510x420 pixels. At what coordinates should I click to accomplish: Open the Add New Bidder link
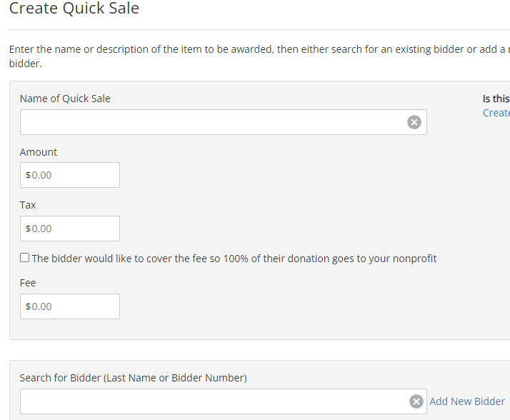pyautogui.click(x=467, y=401)
